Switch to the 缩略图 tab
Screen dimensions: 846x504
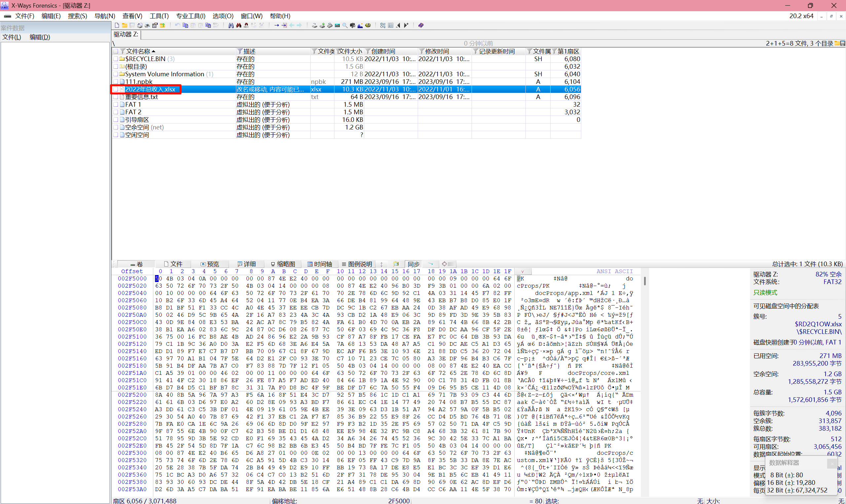pos(283,264)
